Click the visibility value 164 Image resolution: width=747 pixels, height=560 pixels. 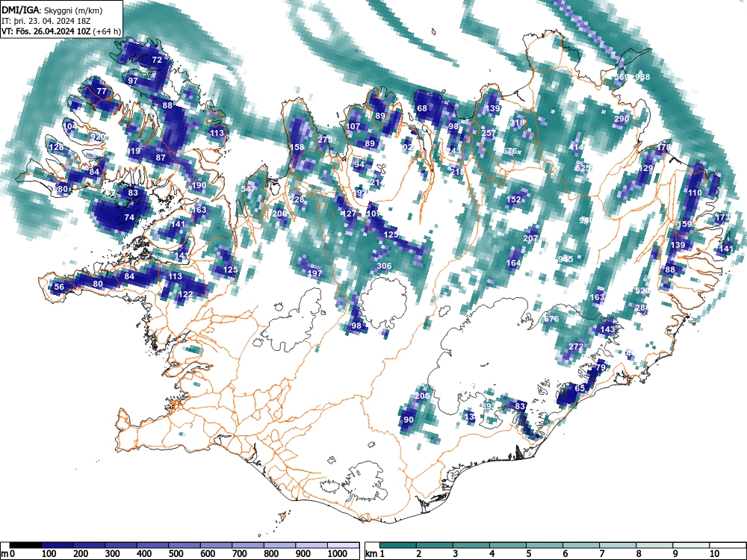[x=513, y=263]
